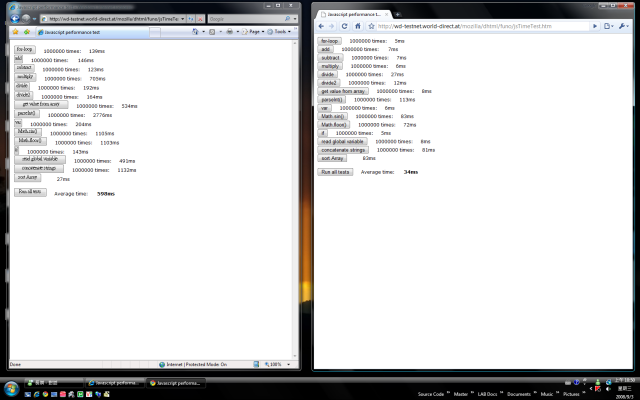Click the IE Google search box

click(x=246, y=19)
